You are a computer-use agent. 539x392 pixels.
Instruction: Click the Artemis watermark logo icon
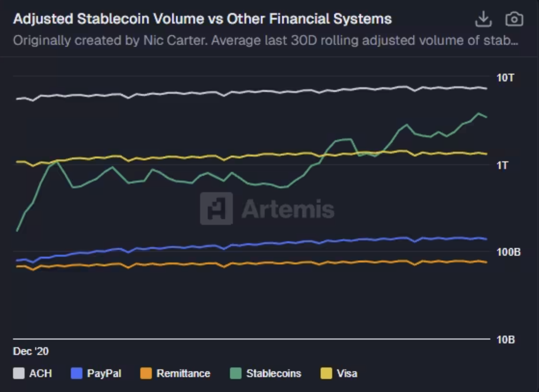point(216,209)
